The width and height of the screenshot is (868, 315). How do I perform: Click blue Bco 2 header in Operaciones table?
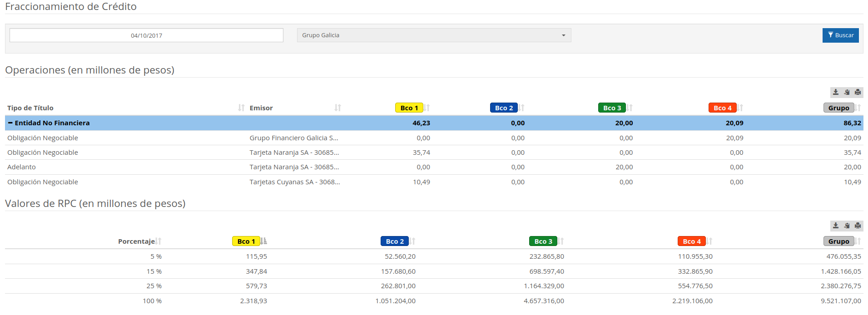click(x=504, y=108)
